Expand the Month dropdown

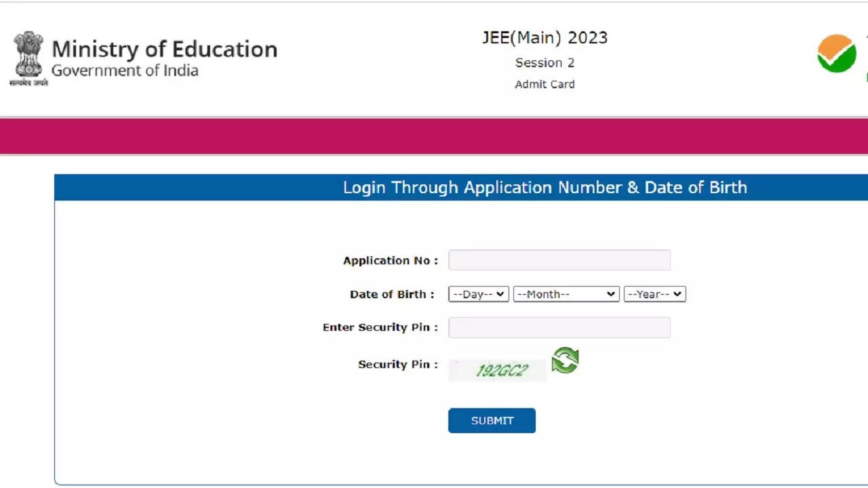coord(566,294)
